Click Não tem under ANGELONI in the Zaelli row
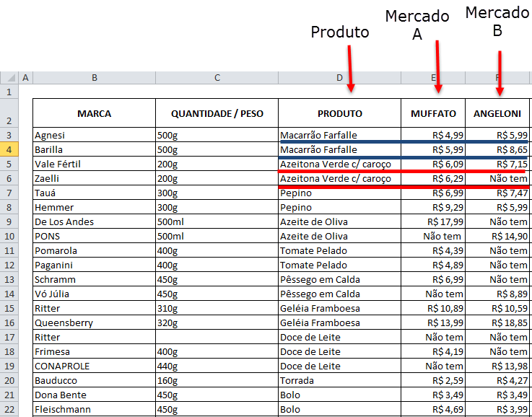 (497, 178)
